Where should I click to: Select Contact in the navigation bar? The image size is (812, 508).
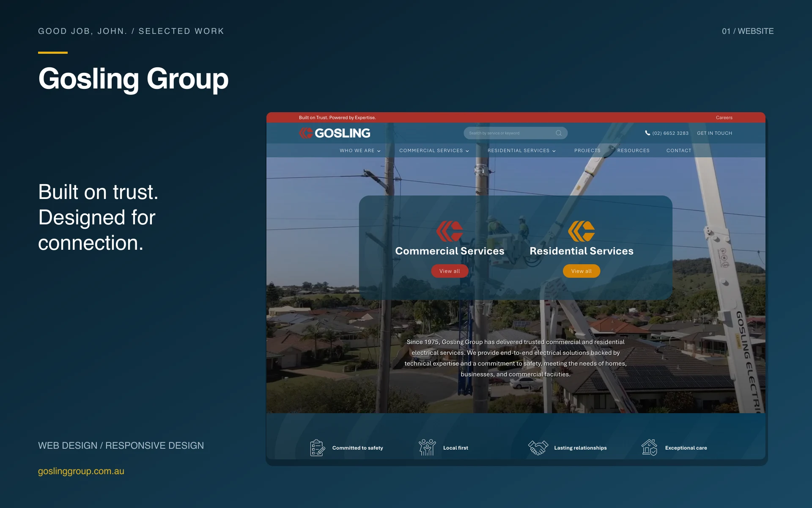tap(679, 151)
